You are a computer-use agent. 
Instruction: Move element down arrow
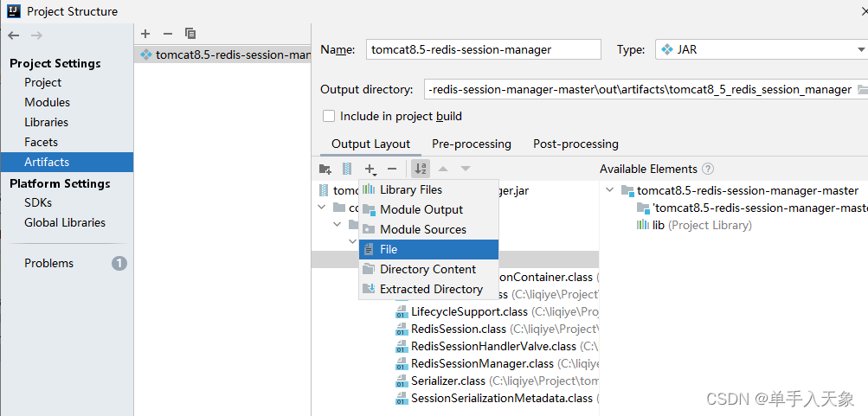tap(466, 169)
